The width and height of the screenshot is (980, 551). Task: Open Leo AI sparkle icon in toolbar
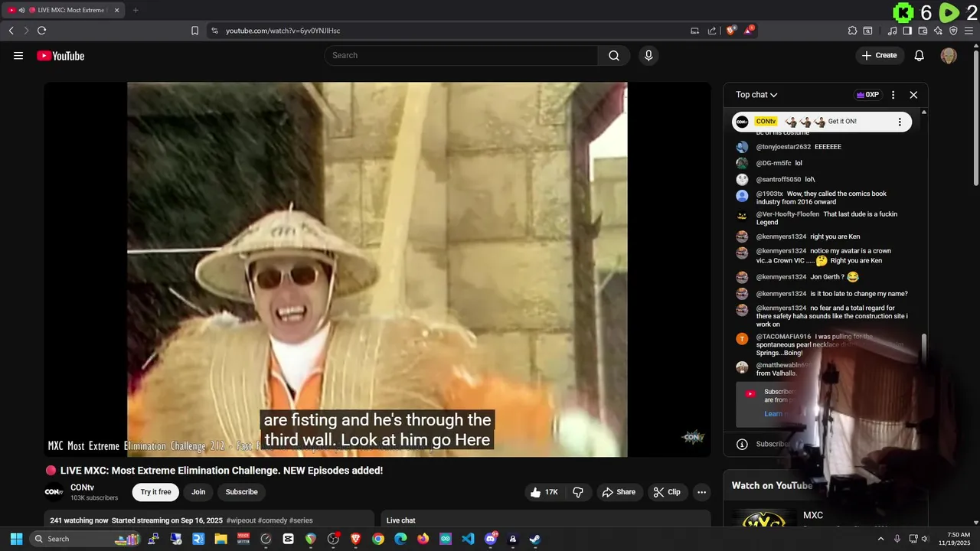(938, 31)
